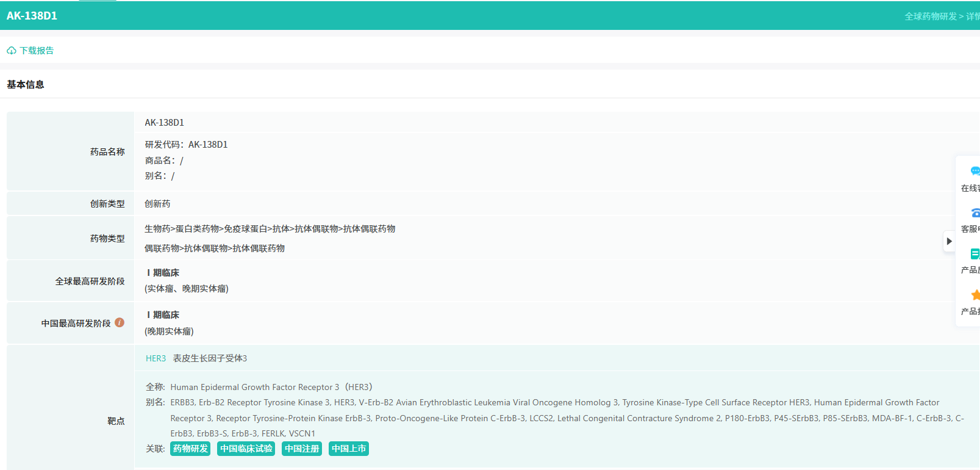The image size is (980, 470).
Task: Click the 基本信息 section heading
Action: click(x=26, y=85)
